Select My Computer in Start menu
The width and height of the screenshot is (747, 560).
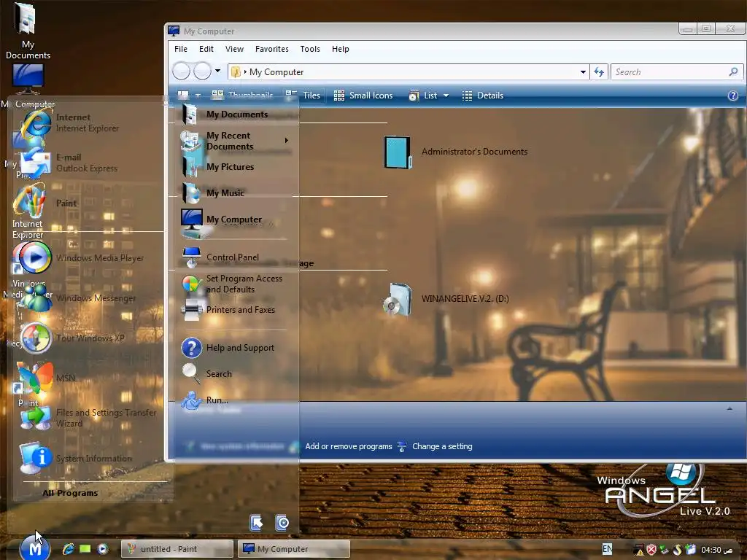(222, 219)
